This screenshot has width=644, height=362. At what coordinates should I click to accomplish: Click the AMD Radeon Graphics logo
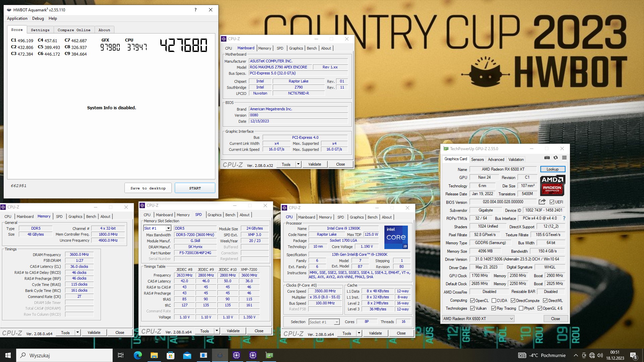[552, 185]
